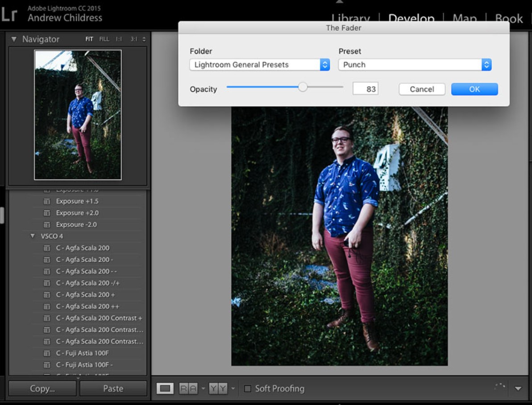Image resolution: width=532 pixels, height=405 pixels.
Task: Click the Reference view R|A icon
Action: point(188,388)
